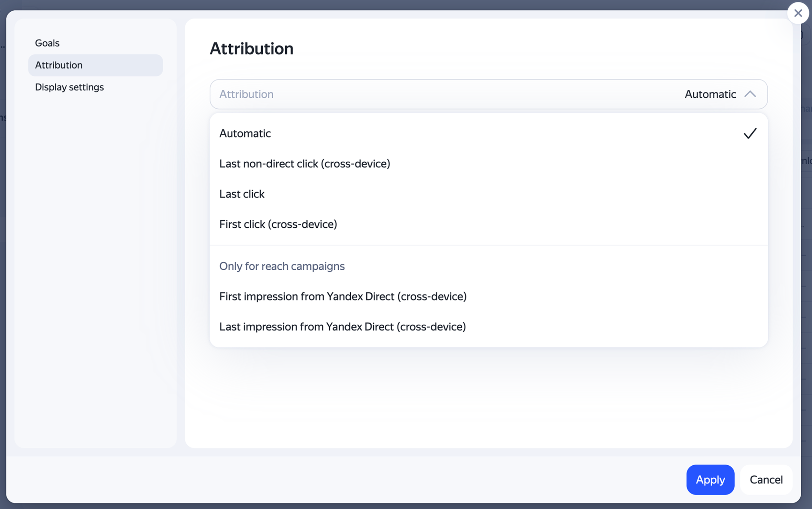The width and height of the screenshot is (812, 509).
Task: Open the Attribution dropdown field
Action: (x=489, y=94)
